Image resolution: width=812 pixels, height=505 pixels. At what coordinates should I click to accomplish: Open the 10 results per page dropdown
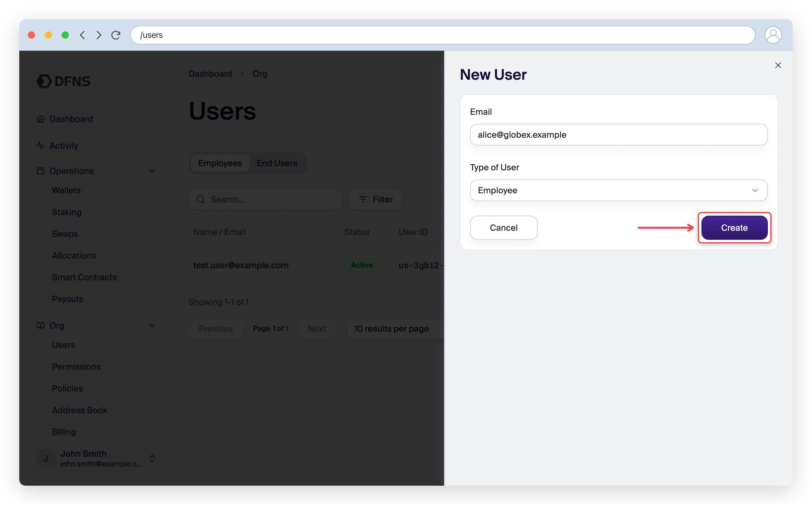[395, 329]
